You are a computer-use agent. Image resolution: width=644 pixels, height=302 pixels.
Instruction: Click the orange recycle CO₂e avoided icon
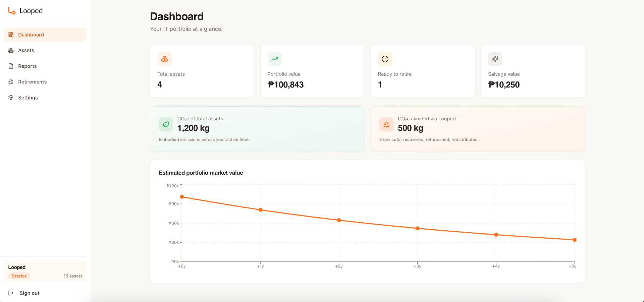click(386, 124)
